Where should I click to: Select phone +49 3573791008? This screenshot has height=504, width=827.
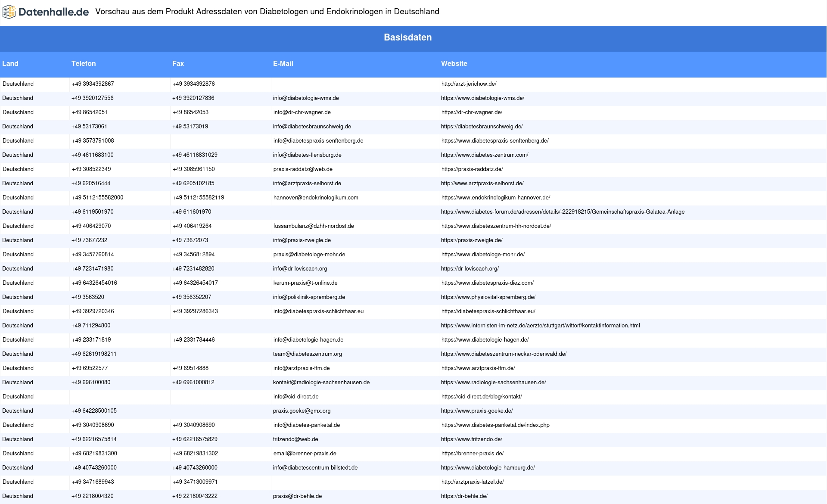click(x=93, y=141)
